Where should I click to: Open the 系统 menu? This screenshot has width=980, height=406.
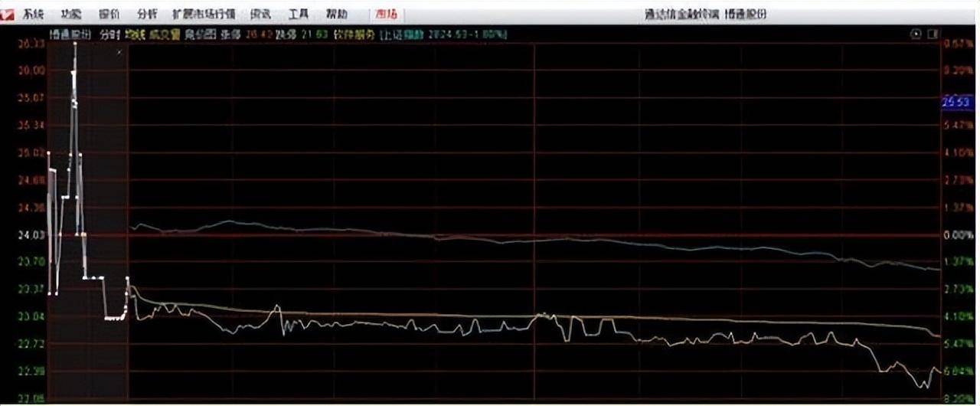point(33,14)
